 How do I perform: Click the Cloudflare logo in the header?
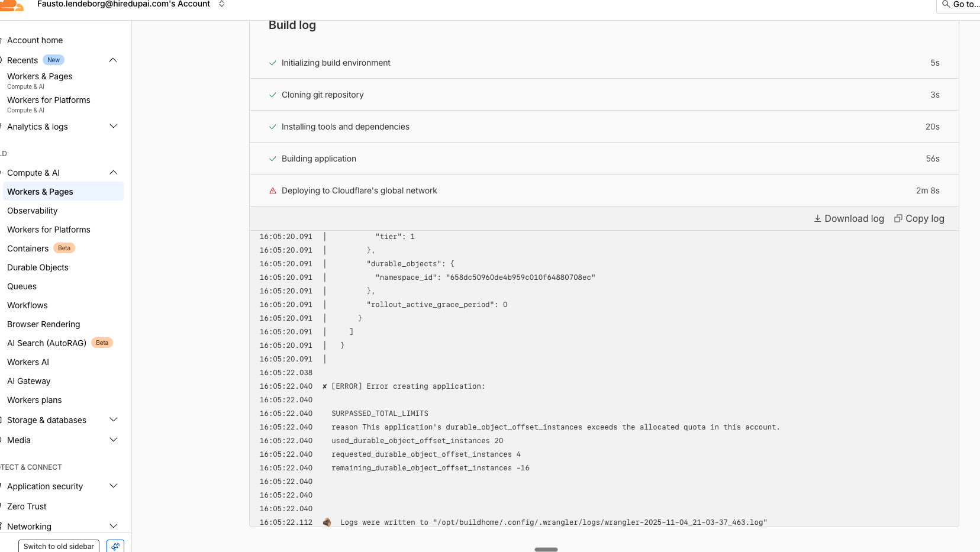(12, 5)
